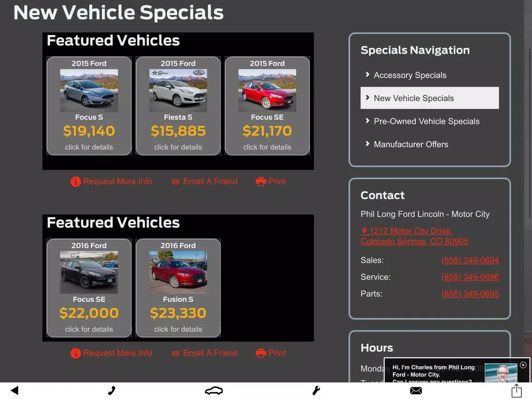Image resolution: width=532 pixels, height=399 pixels.
Task: Open Pre-Owned Vehicle Specials navigation item
Action: click(x=429, y=121)
